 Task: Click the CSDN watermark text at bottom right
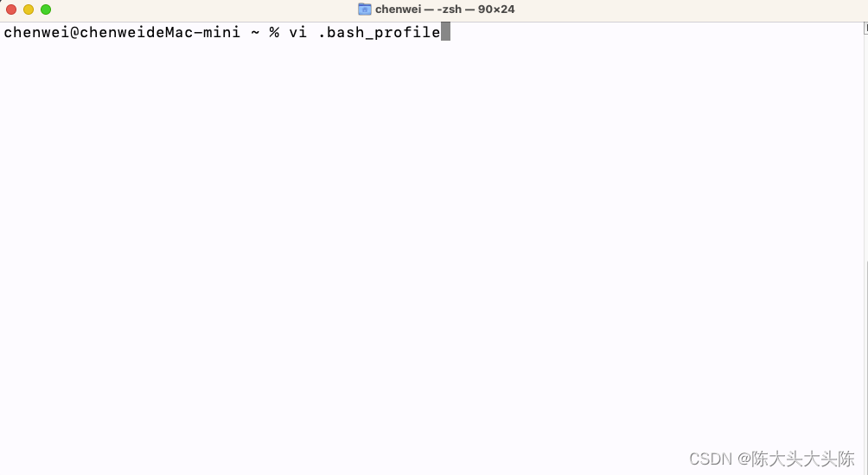[x=772, y=459]
